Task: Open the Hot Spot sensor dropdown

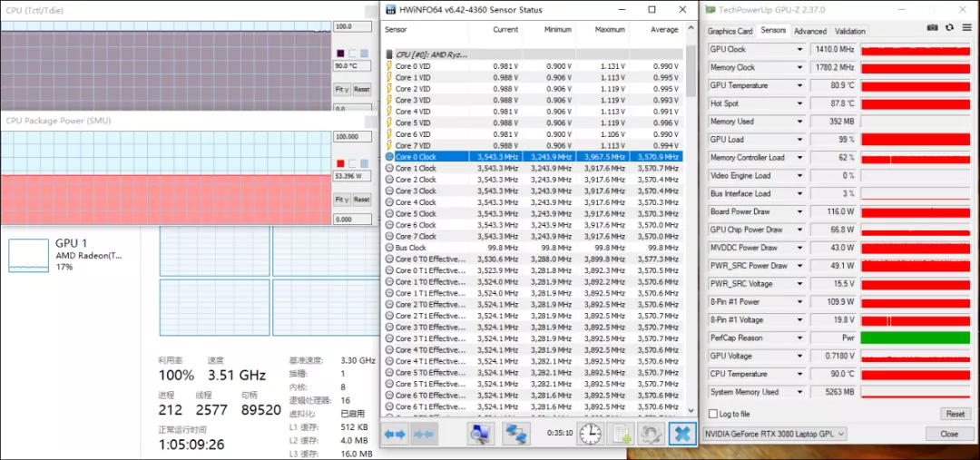Action: (x=799, y=103)
